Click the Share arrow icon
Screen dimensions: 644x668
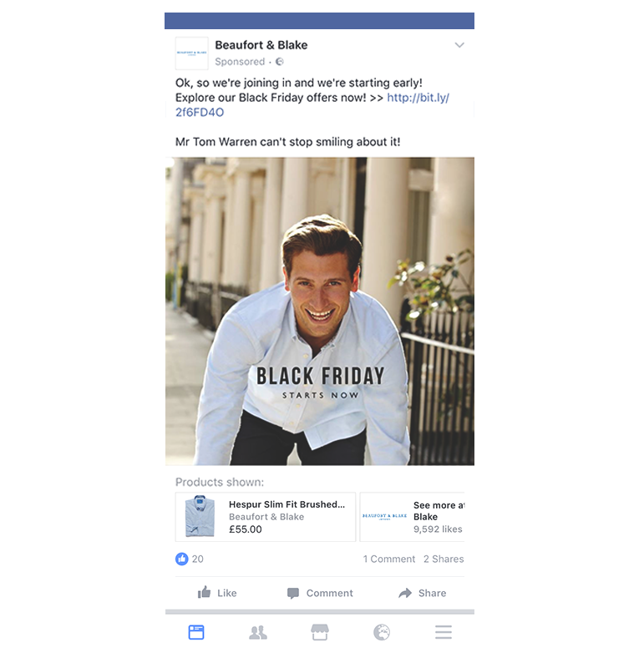coord(405,593)
